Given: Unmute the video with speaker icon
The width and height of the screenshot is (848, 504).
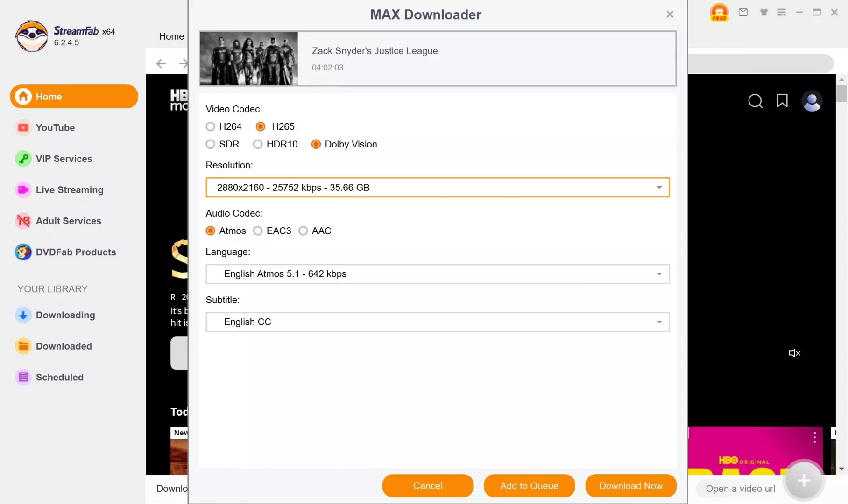Looking at the screenshot, I should point(794,353).
